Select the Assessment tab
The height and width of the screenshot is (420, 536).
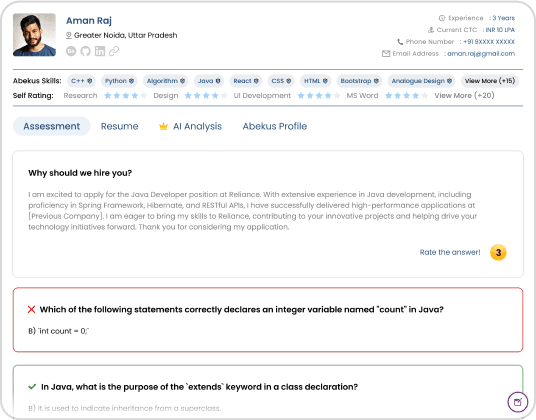tap(52, 126)
